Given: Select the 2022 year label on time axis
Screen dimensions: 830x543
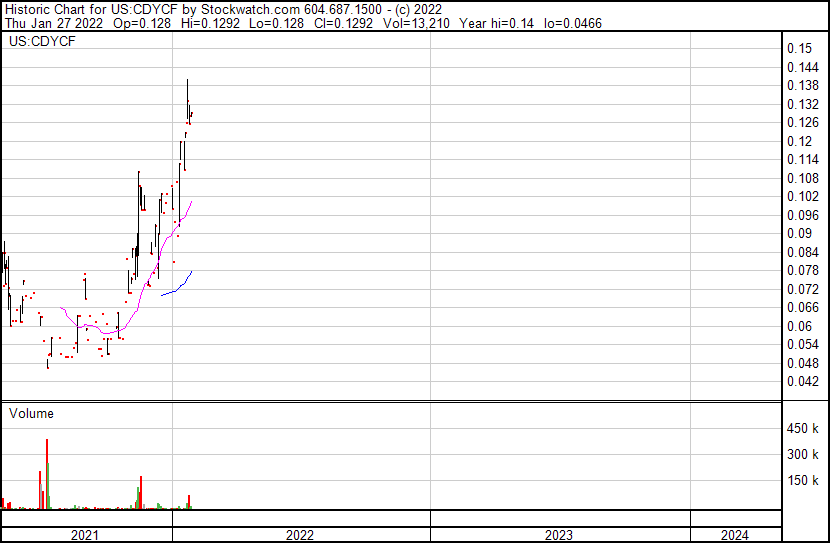Looking at the screenshot, I should click(x=299, y=535).
